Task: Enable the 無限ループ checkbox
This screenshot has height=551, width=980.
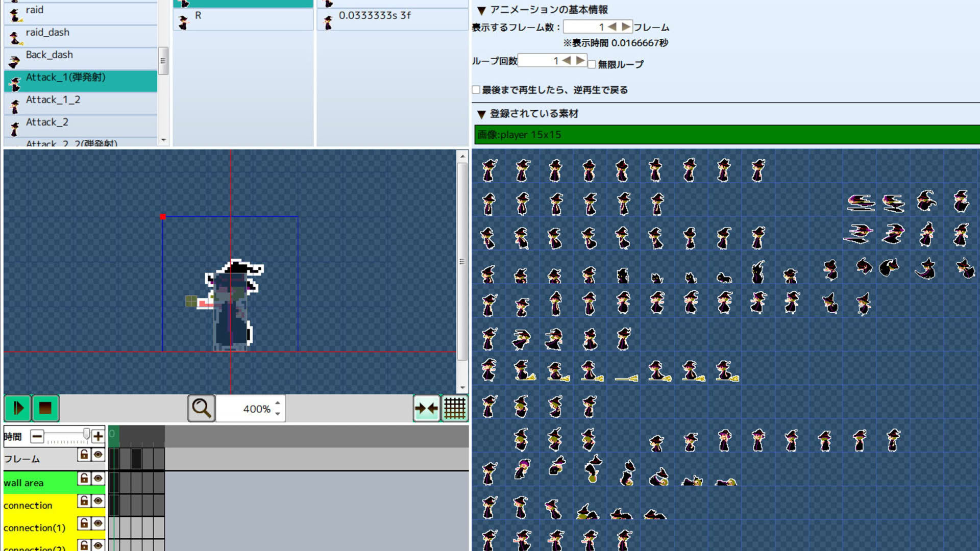Action: (x=592, y=64)
